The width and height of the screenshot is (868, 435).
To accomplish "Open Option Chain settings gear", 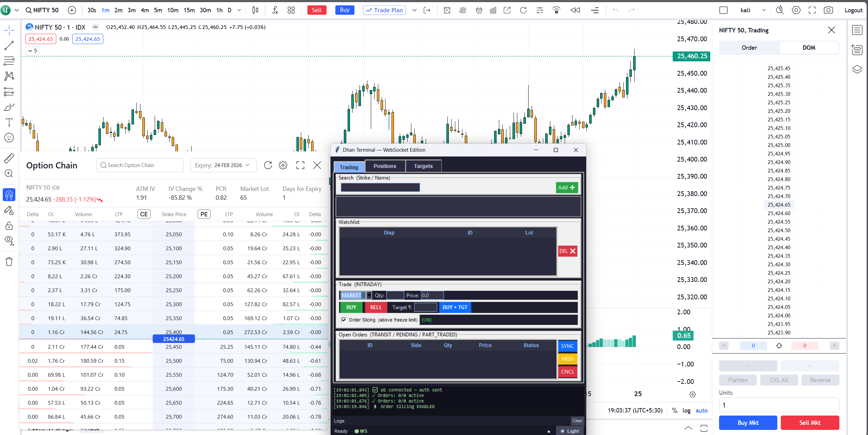I will click(283, 165).
